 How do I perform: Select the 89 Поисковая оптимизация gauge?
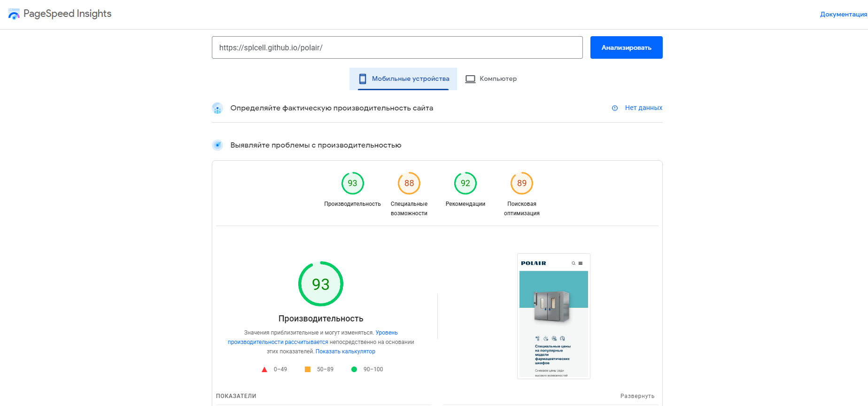click(522, 183)
